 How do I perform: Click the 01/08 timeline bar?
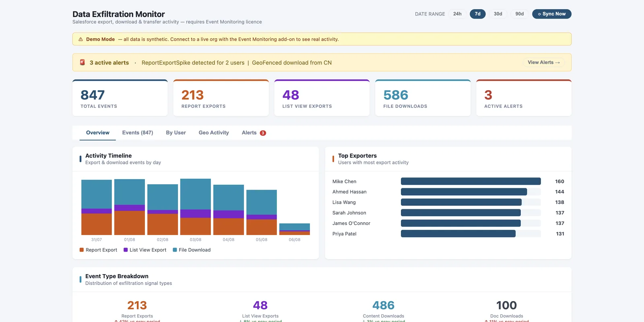pos(130,207)
